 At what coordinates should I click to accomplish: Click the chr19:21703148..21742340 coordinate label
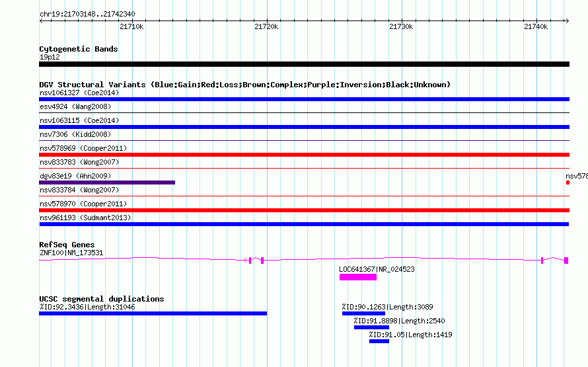(x=87, y=14)
